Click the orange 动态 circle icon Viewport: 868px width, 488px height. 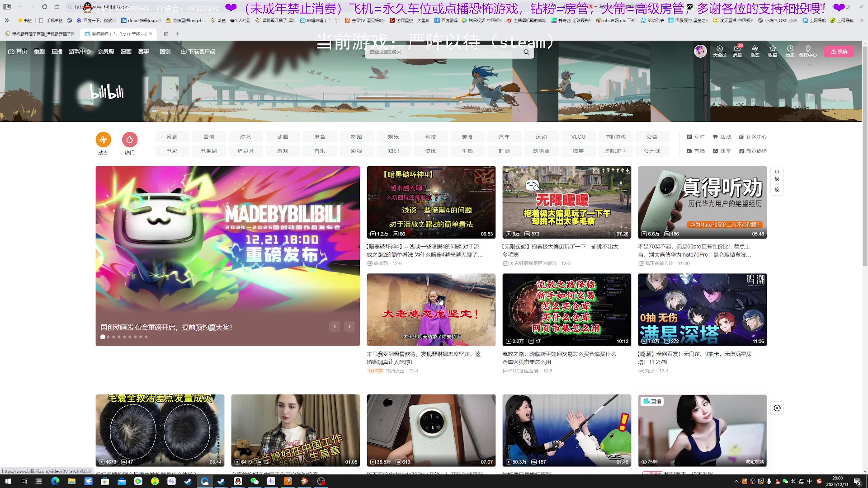pyautogui.click(x=103, y=140)
